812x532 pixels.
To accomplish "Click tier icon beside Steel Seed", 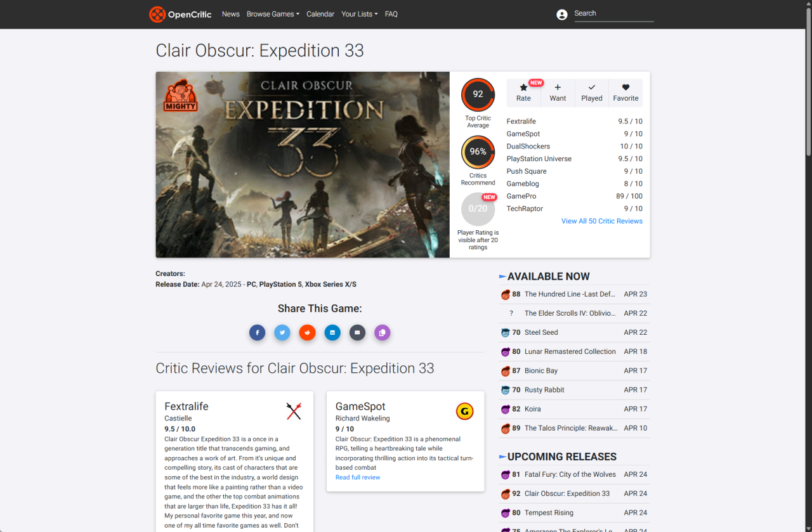I will 506,332.
